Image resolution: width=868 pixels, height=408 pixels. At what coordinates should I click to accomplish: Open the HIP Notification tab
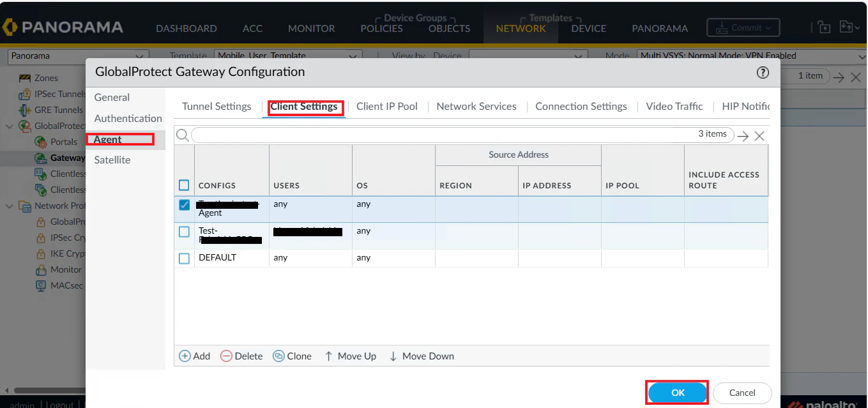pyautogui.click(x=745, y=107)
